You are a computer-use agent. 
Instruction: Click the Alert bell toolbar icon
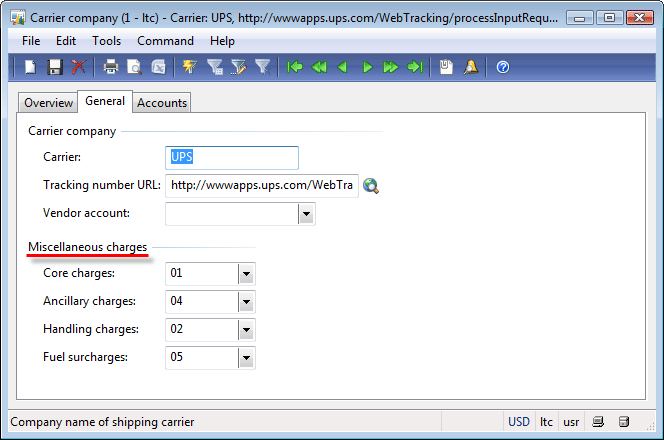pos(470,67)
